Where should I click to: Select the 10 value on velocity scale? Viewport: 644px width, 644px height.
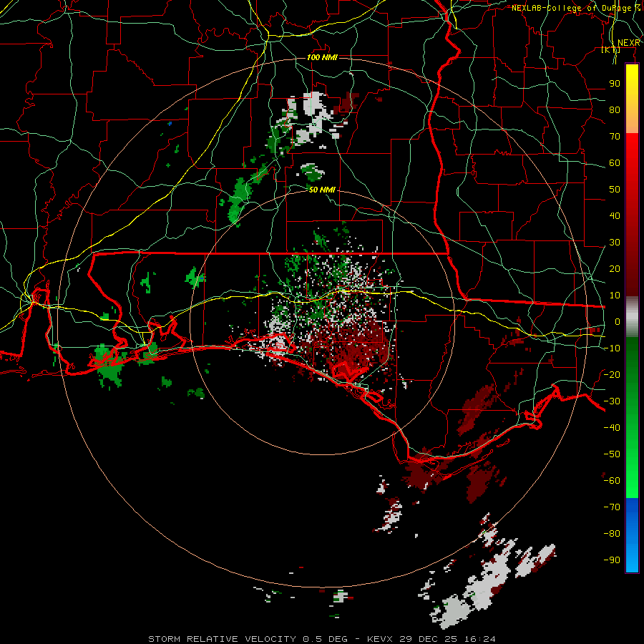pos(615,296)
